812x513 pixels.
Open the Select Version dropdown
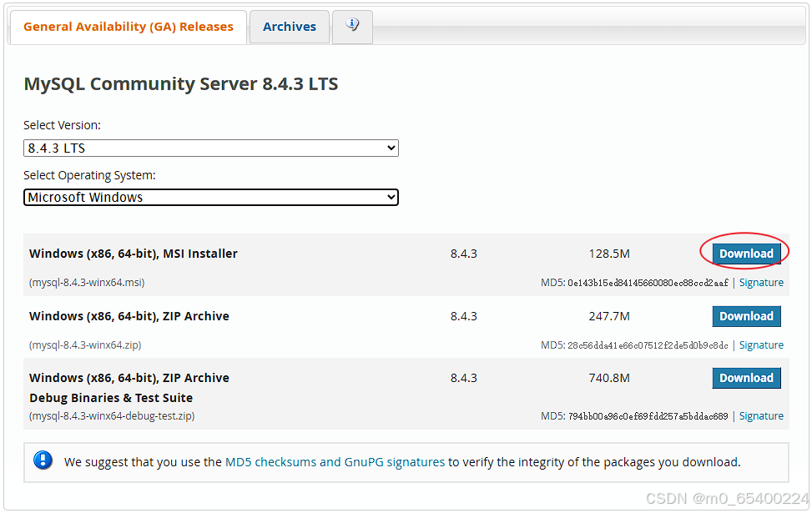[210, 148]
